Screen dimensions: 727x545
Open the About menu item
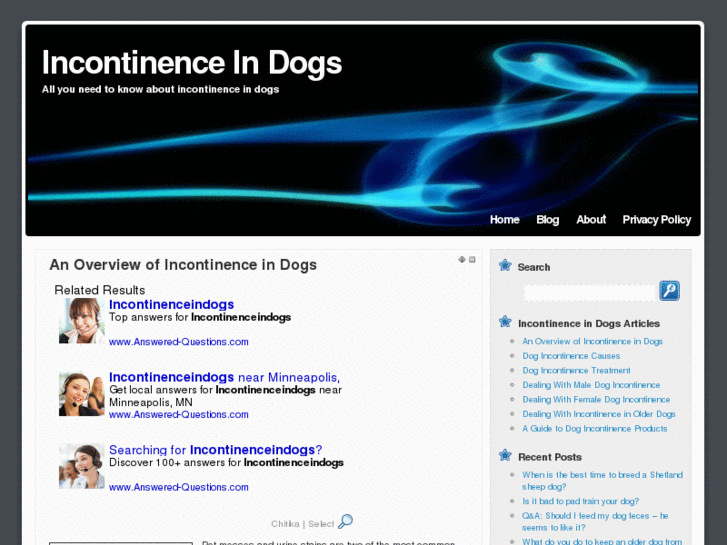pos(591,220)
